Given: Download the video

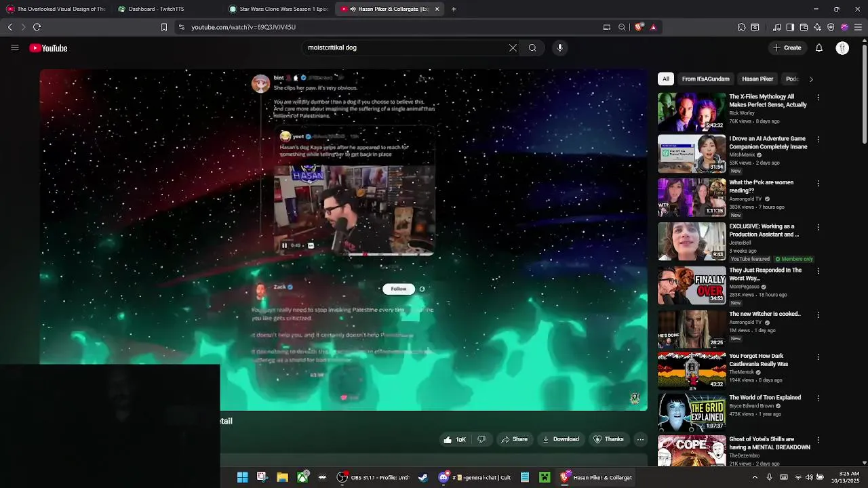Looking at the screenshot, I should coord(560,439).
